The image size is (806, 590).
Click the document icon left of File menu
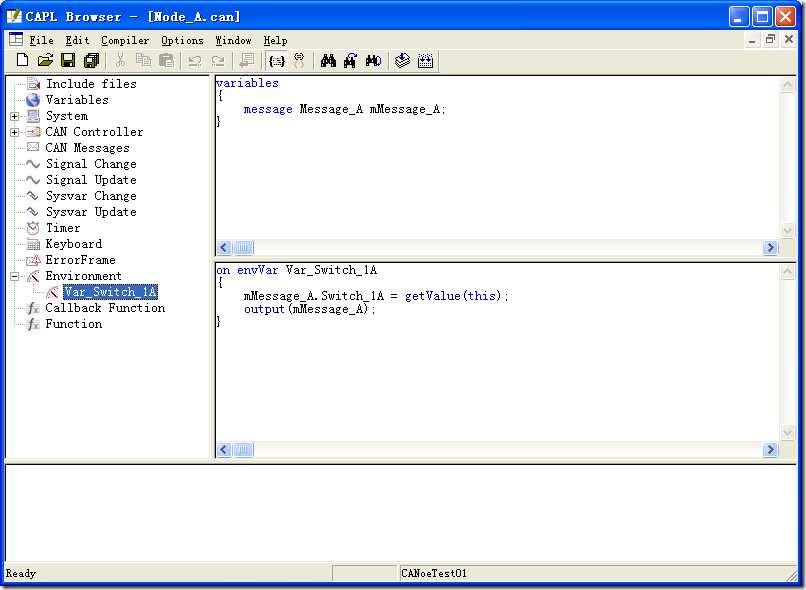[x=16, y=39]
